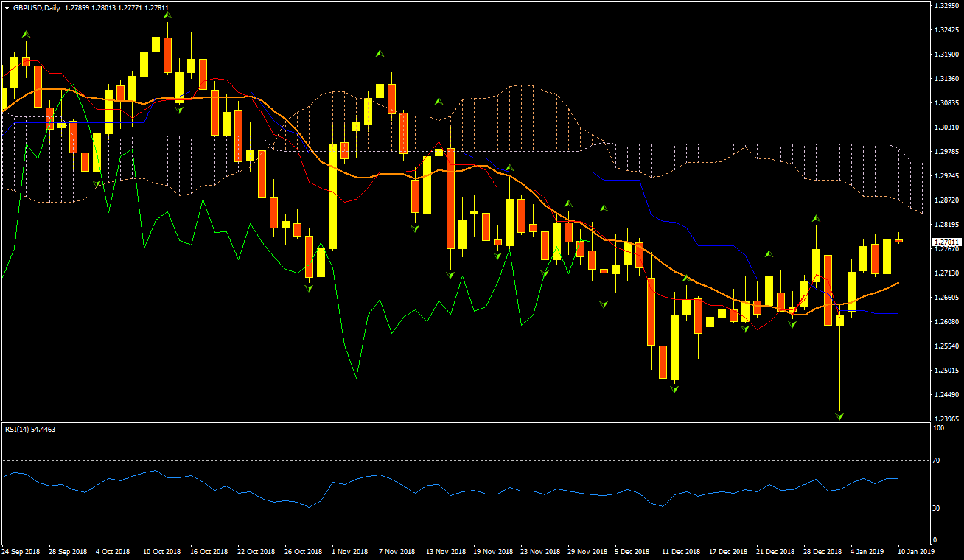
Task: Click the lowest point of the green Chikou line
Action: pyautogui.click(x=356, y=378)
